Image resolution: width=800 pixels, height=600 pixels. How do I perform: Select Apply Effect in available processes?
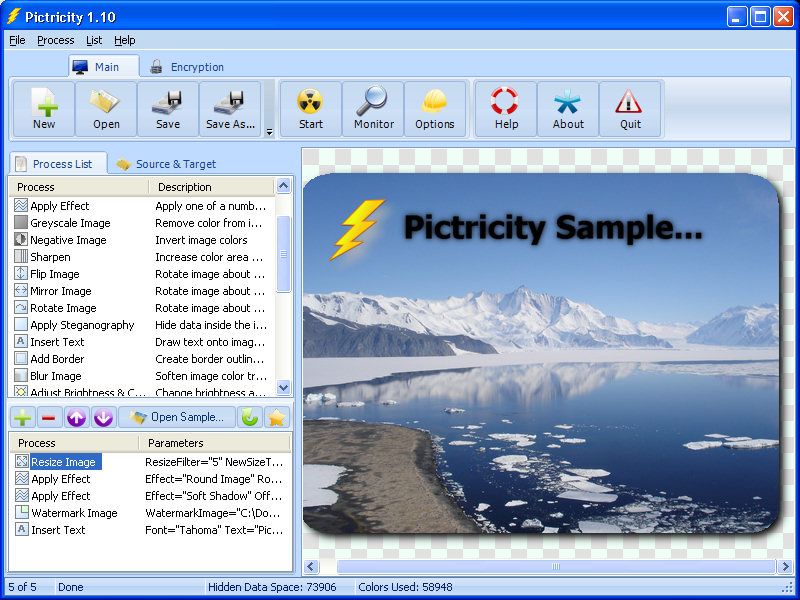pyautogui.click(x=142, y=206)
